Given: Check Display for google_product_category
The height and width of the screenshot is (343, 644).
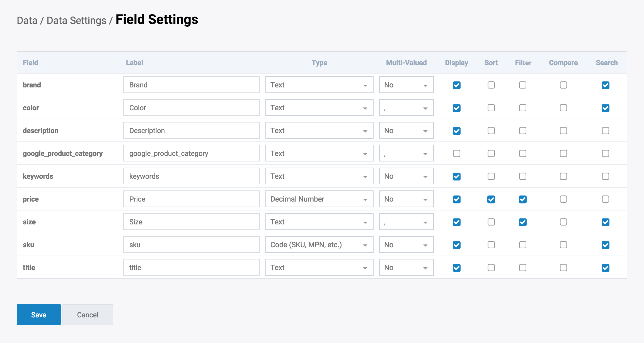Looking at the screenshot, I should (456, 153).
